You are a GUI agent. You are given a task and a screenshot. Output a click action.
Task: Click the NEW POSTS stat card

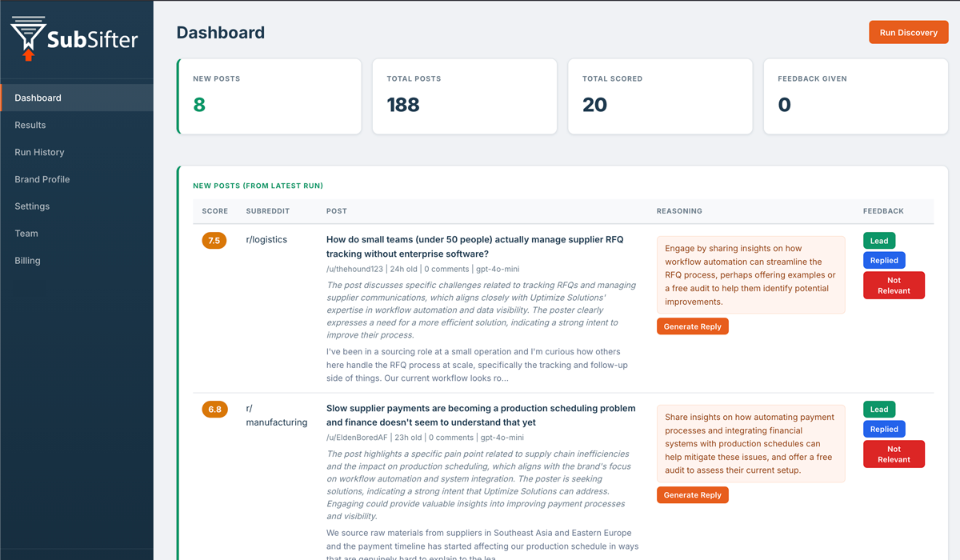(x=269, y=96)
